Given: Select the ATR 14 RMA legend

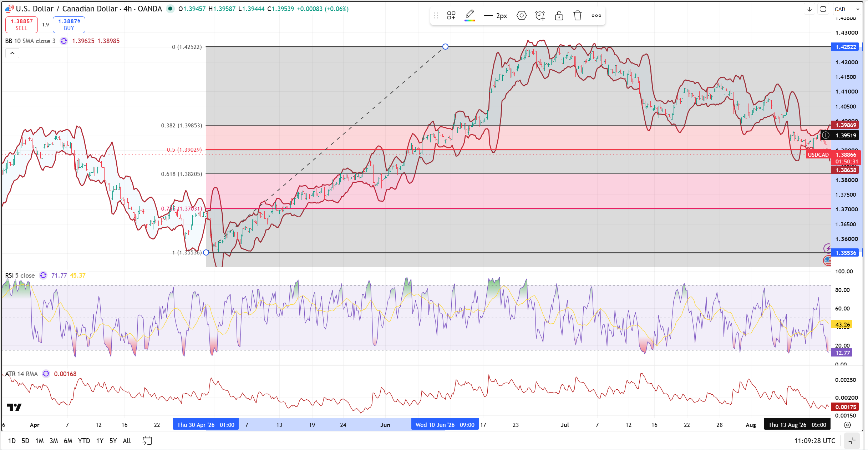Looking at the screenshot, I should 21,374.
